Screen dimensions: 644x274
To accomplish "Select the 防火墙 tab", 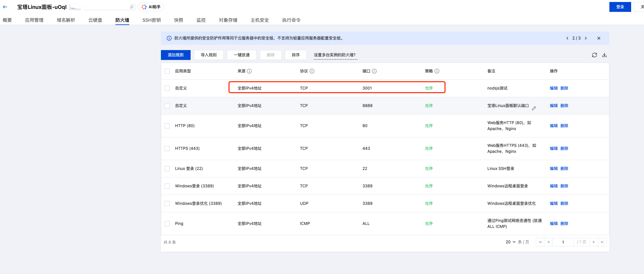I will point(122,20).
